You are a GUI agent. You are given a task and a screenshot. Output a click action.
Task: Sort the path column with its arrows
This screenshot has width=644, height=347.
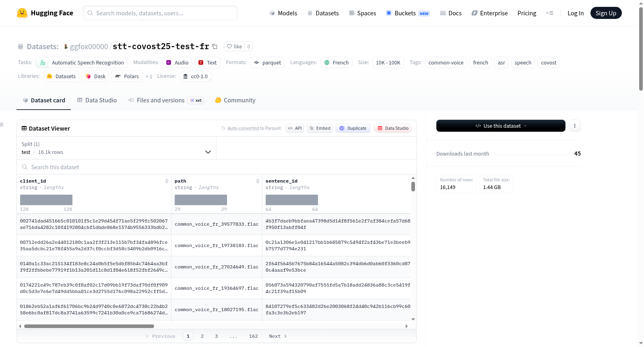point(258,181)
